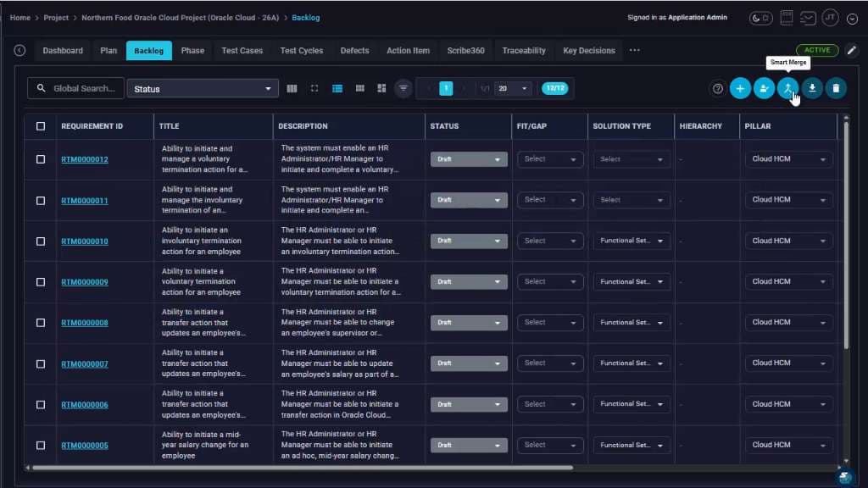Click the circled chevron-down icon in header

click(853, 19)
